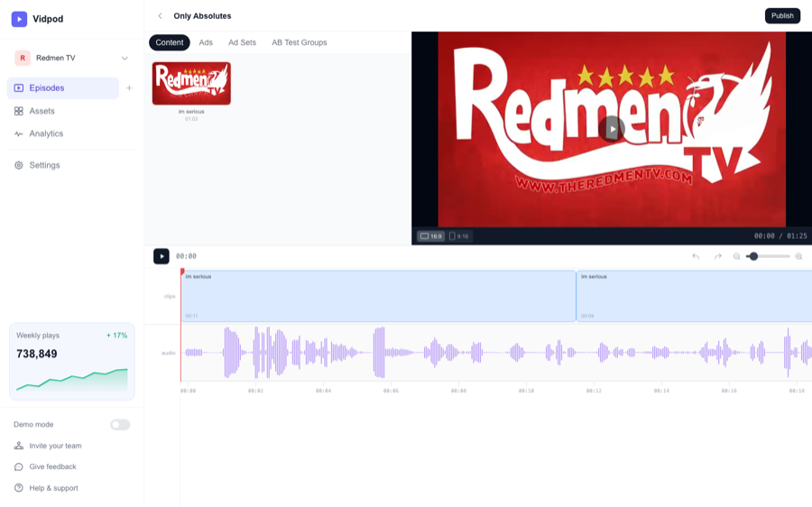Click the feedback chat bubble icon
This screenshot has width=812, height=507.
19,466
